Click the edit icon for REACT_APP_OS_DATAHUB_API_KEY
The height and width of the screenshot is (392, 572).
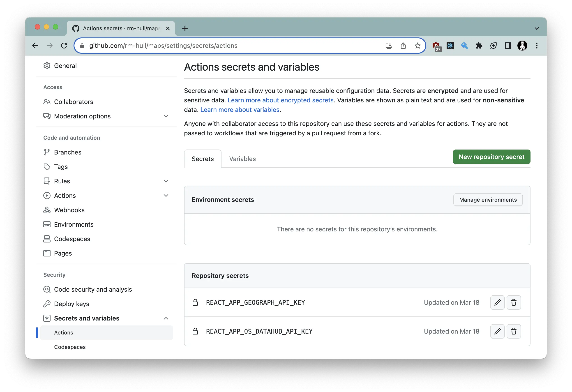pos(498,331)
